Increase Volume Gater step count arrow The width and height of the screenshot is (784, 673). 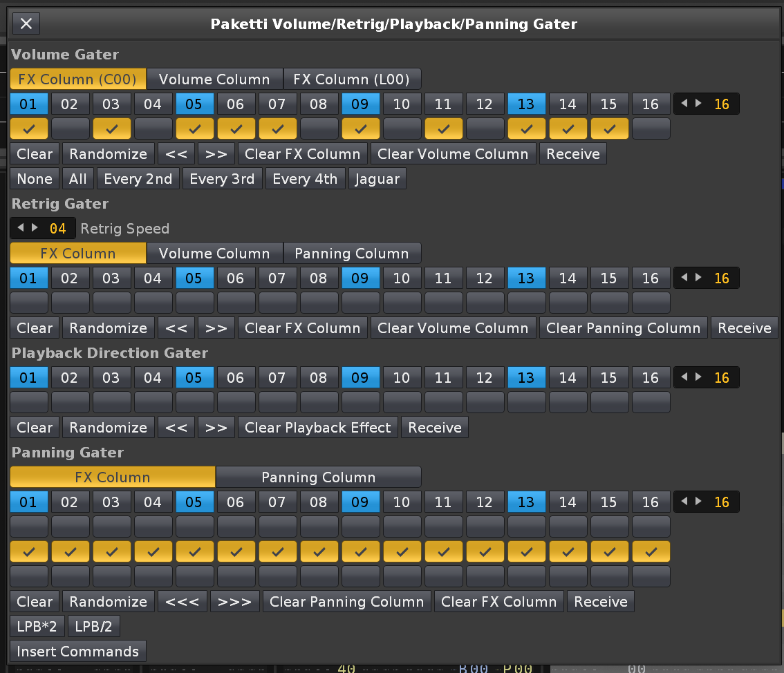699,104
